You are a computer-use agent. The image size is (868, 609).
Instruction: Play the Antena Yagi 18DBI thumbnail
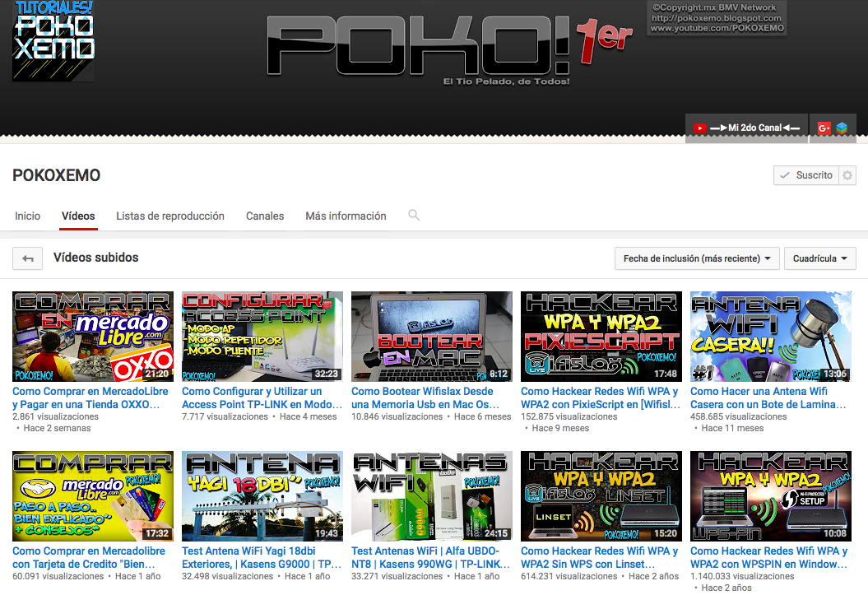262,496
